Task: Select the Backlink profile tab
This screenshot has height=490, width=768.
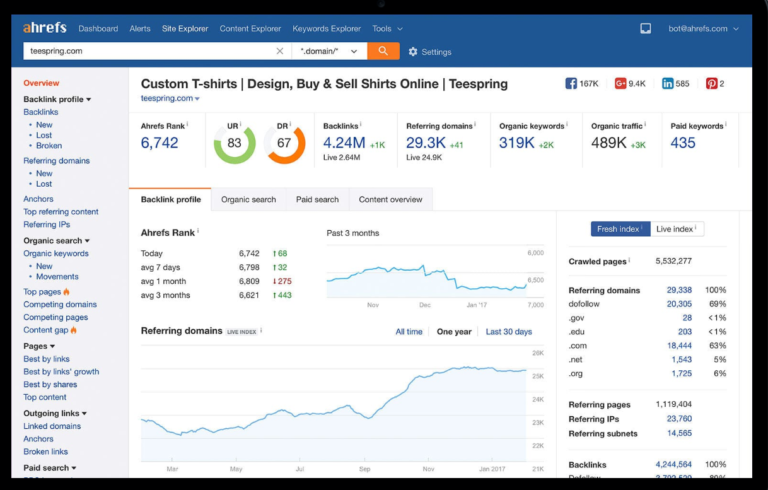Action: pyautogui.click(x=170, y=199)
